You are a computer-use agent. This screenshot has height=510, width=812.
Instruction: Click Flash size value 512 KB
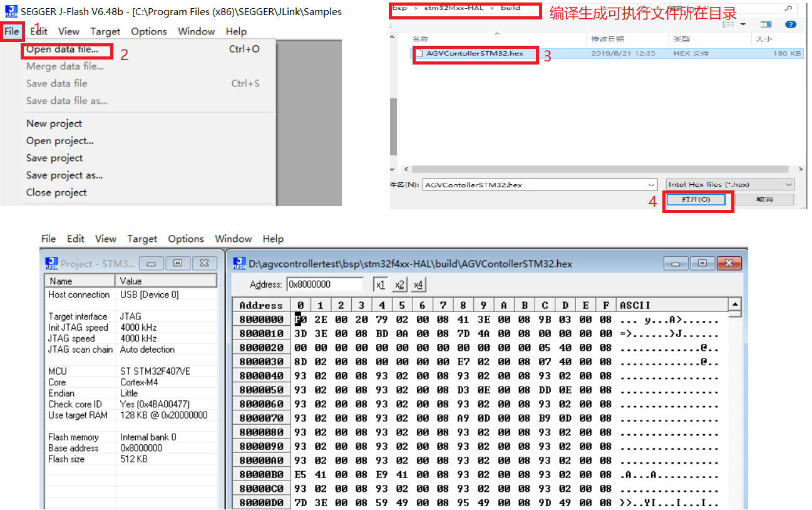pyautogui.click(x=134, y=459)
